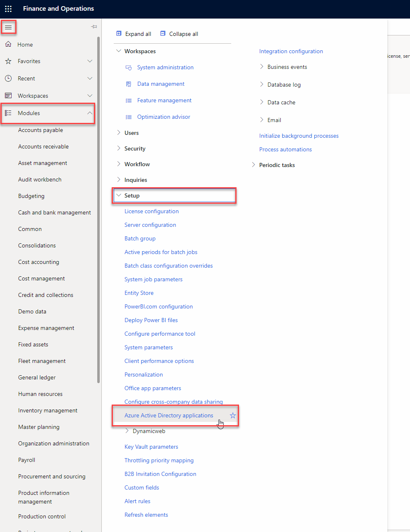Collapse the Setup section
This screenshot has height=532, width=410.
(x=119, y=195)
